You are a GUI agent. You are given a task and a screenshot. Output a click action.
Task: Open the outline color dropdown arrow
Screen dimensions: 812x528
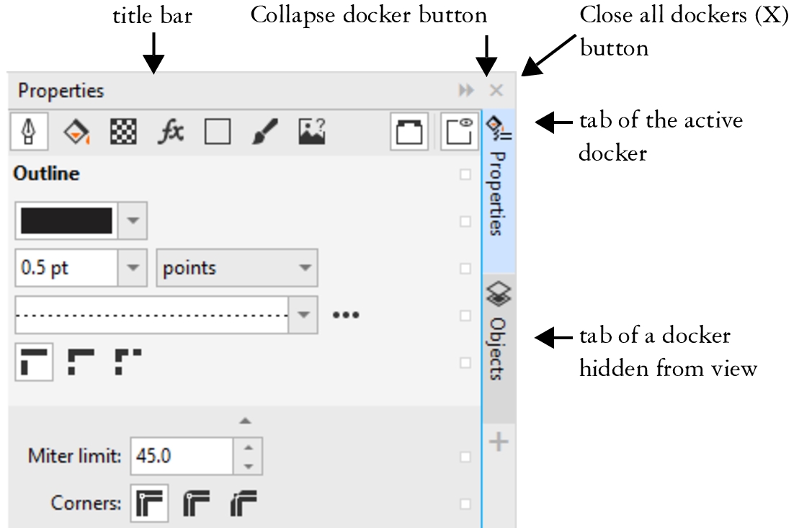coord(132,221)
